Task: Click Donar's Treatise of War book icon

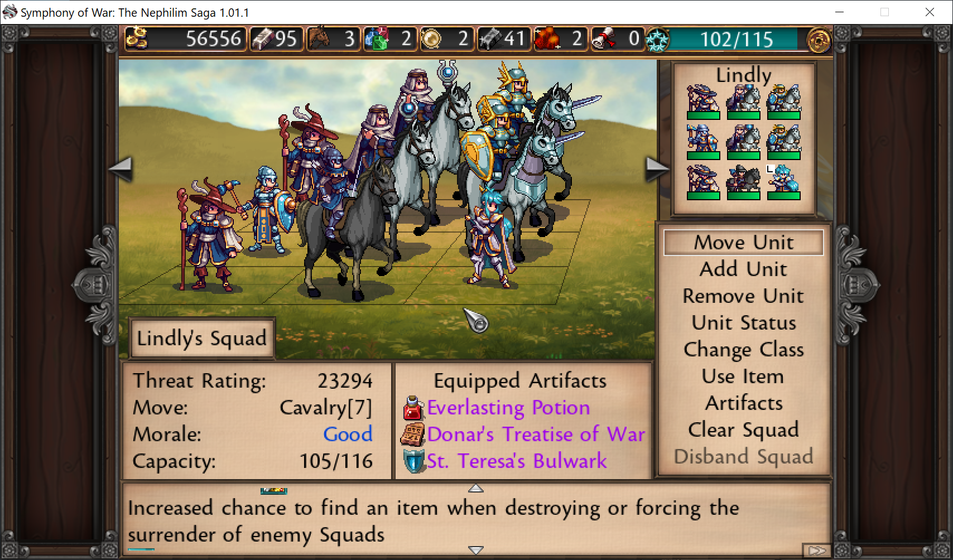Action: tap(413, 435)
